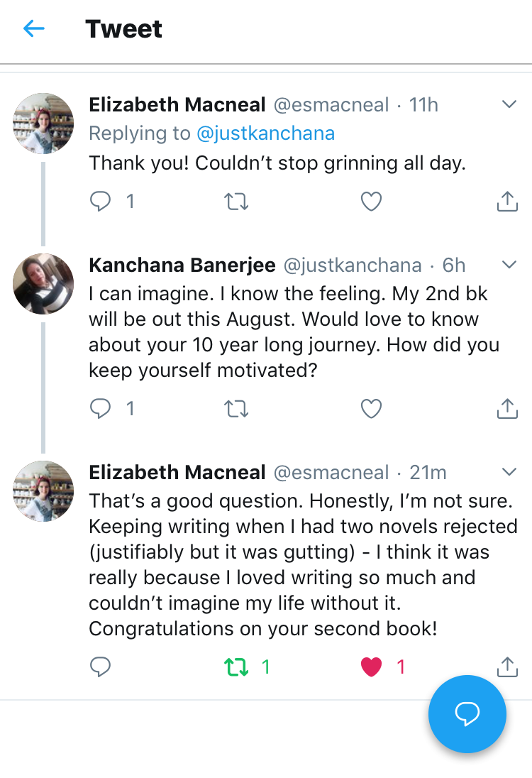Open Kanchana Banerjee's profile picture
The image size is (532, 778).
(x=43, y=284)
